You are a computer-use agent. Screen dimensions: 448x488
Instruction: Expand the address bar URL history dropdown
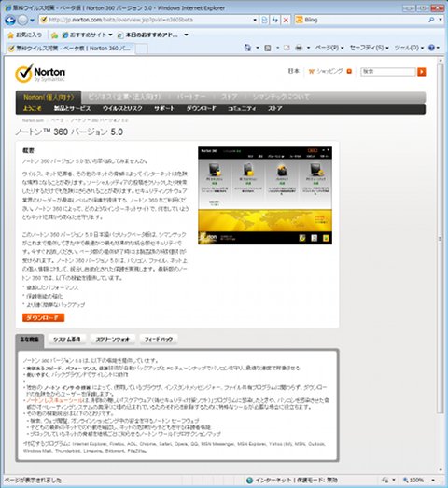pos(255,20)
